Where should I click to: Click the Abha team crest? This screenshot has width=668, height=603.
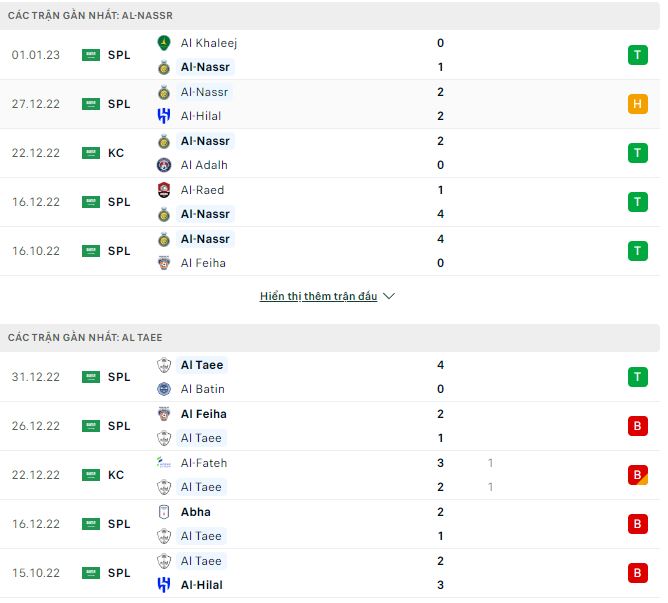point(164,512)
